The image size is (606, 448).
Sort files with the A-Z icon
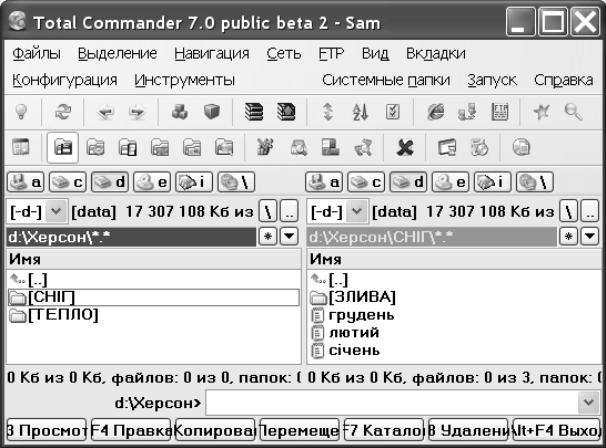[360, 112]
